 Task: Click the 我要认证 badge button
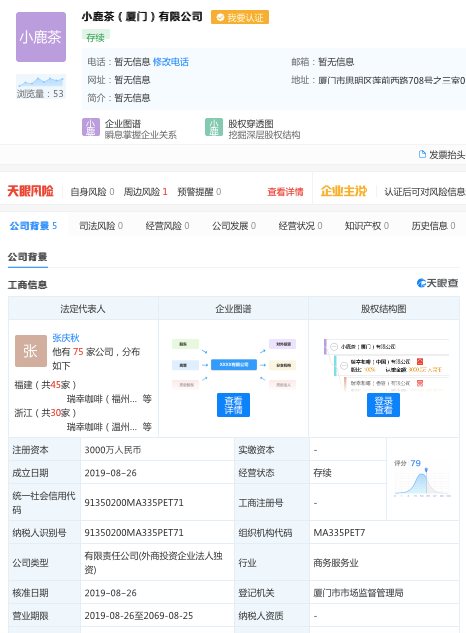(x=240, y=17)
